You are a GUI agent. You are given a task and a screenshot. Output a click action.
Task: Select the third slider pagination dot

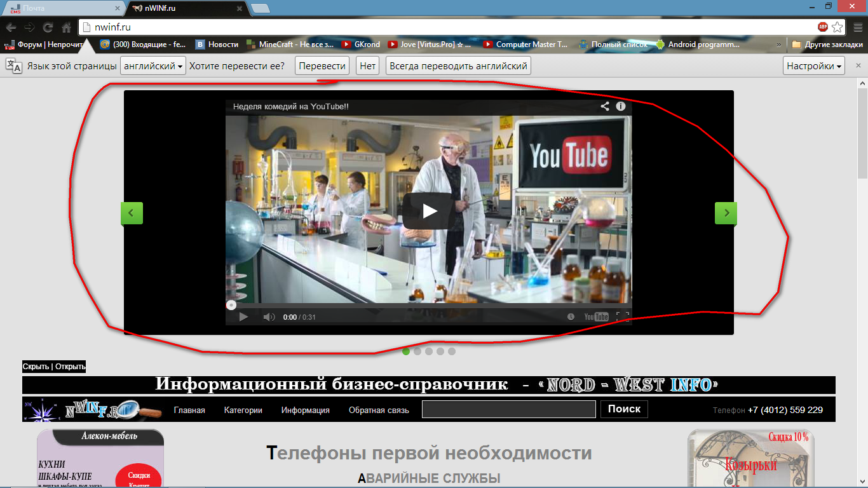(x=429, y=351)
